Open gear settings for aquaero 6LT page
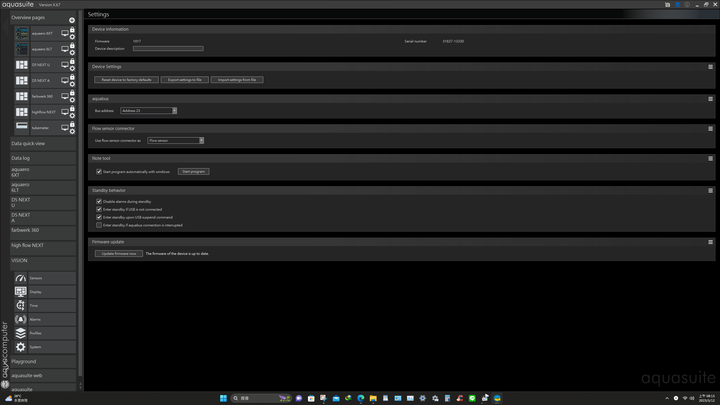The width and height of the screenshot is (720, 405). 72,53
